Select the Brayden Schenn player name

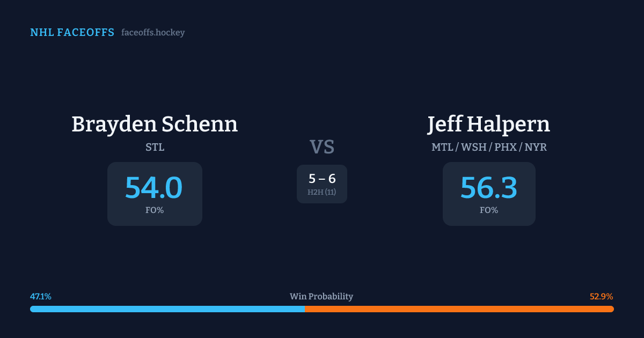[155, 124]
